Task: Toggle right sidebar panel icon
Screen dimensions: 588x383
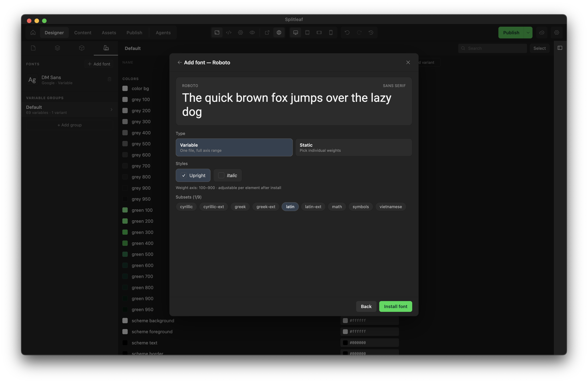Action: click(560, 48)
